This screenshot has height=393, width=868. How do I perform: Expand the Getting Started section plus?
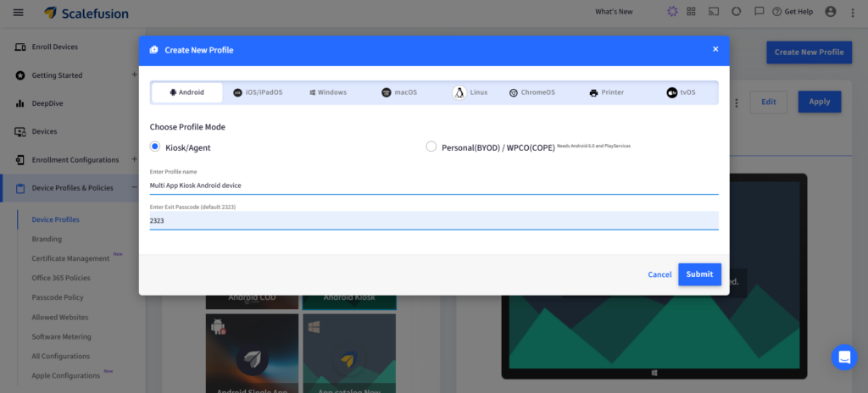(134, 75)
